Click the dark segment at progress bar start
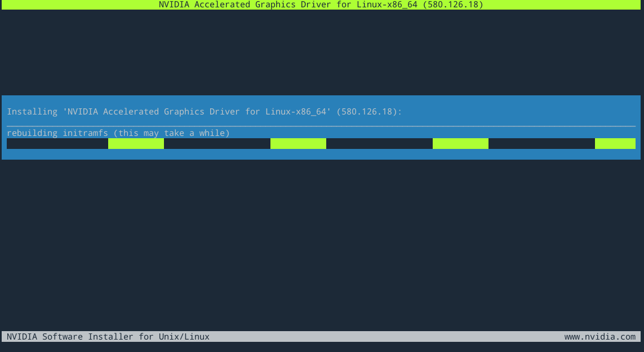644x352 pixels. pyautogui.click(x=57, y=144)
